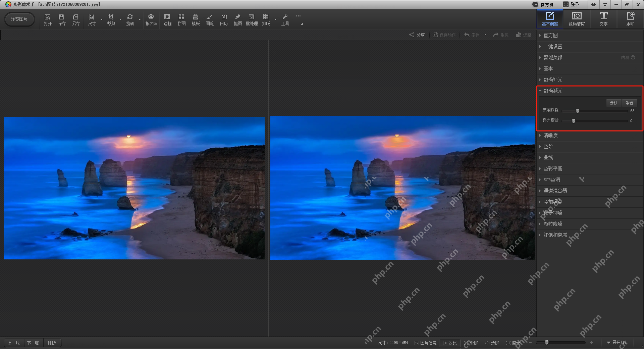The width and height of the screenshot is (644, 349).
Task: Select the 裁剪 crop tool
Action: click(111, 20)
